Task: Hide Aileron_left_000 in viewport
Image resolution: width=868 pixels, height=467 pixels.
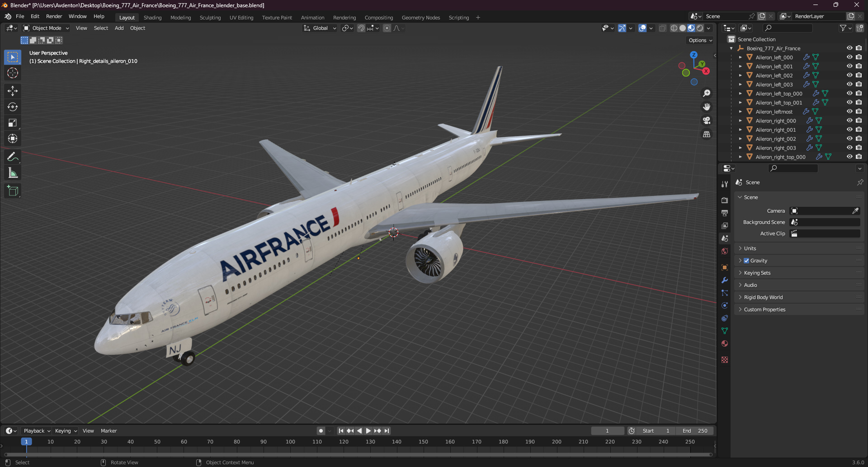Action: pyautogui.click(x=849, y=57)
